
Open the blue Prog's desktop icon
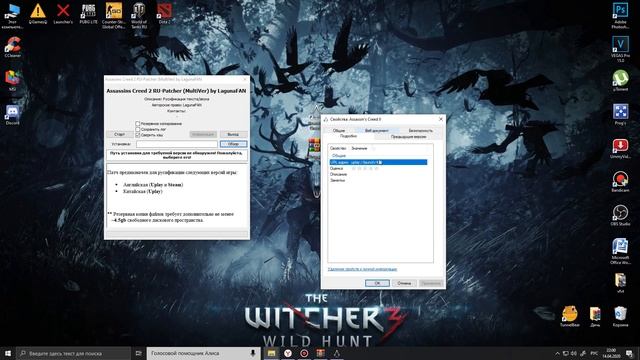click(620, 115)
